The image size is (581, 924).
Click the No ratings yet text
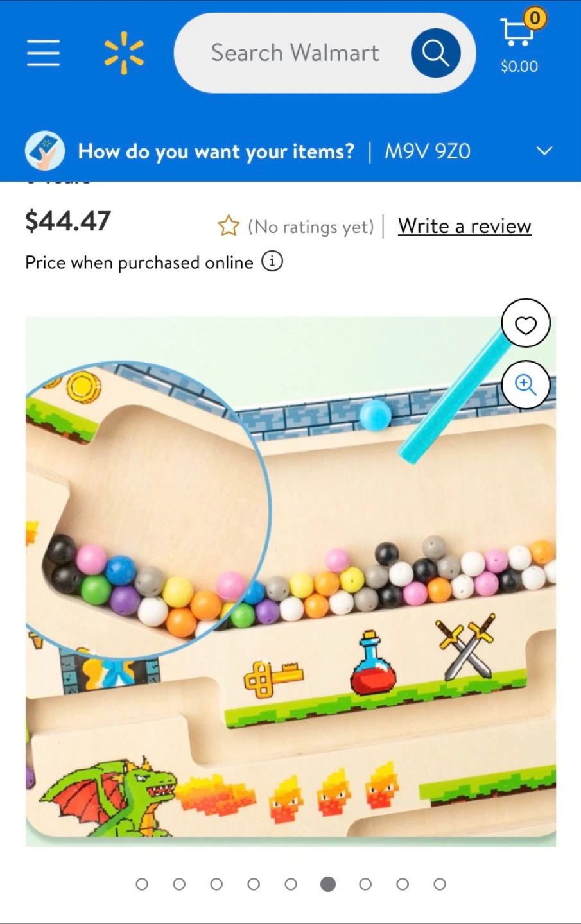pyautogui.click(x=311, y=227)
